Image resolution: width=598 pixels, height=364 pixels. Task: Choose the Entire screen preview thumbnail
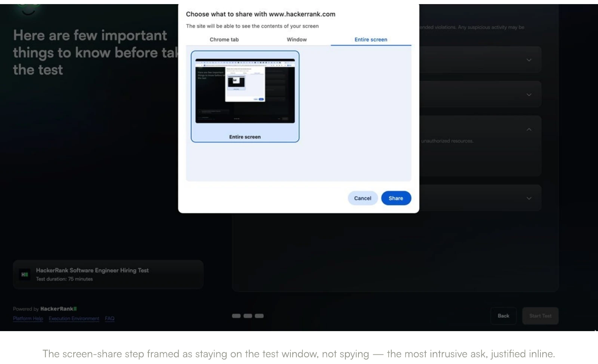pos(245,96)
